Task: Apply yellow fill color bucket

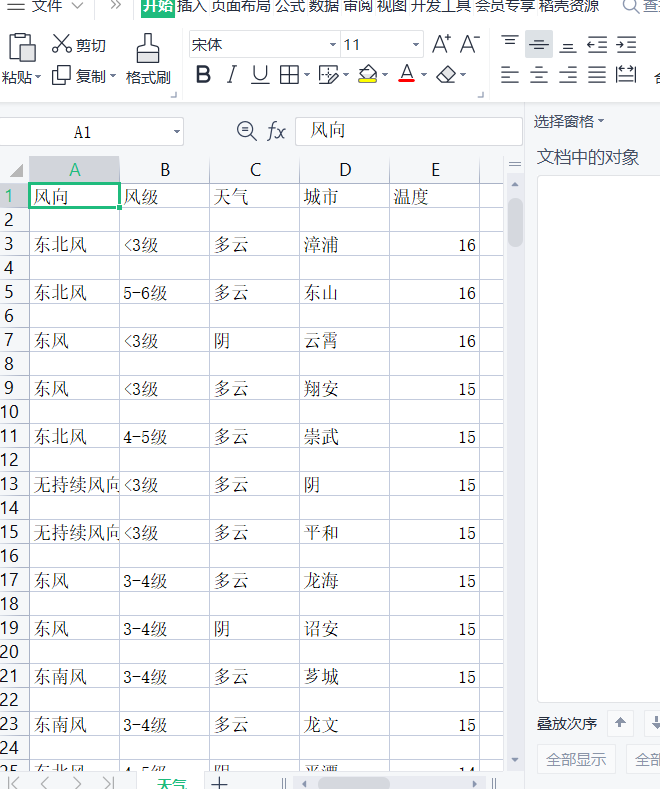Action: (x=368, y=74)
